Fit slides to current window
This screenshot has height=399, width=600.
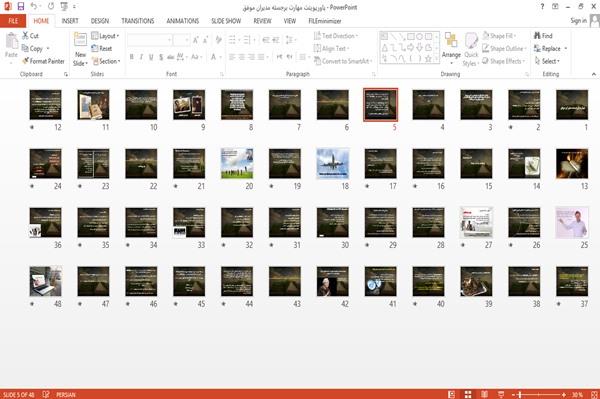pos(595,394)
